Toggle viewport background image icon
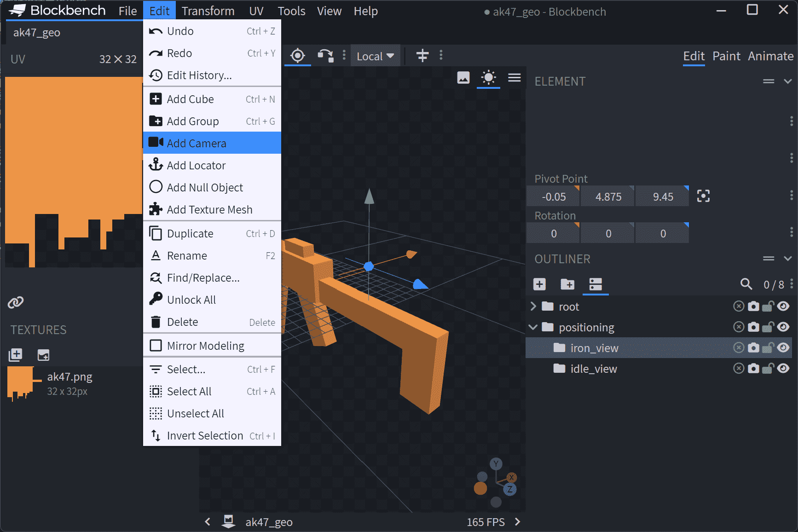This screenshot has height=532, width=798. point(463,78)
